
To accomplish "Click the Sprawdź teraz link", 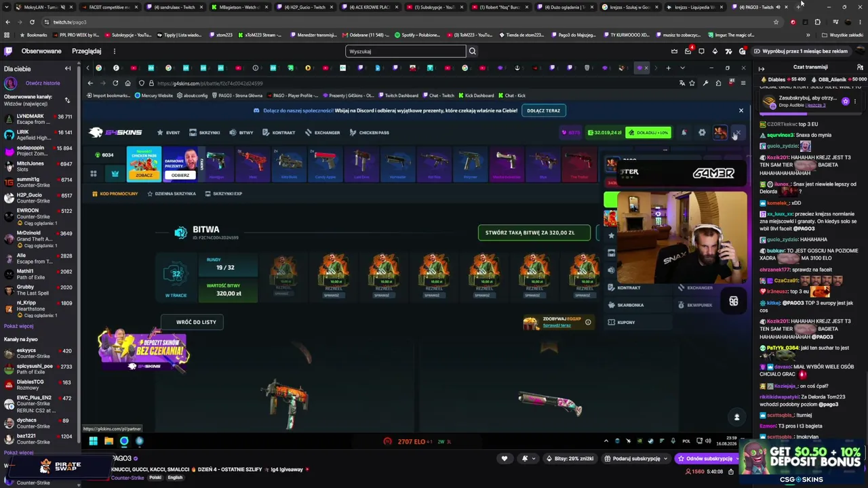I will [x=557, y=326].
